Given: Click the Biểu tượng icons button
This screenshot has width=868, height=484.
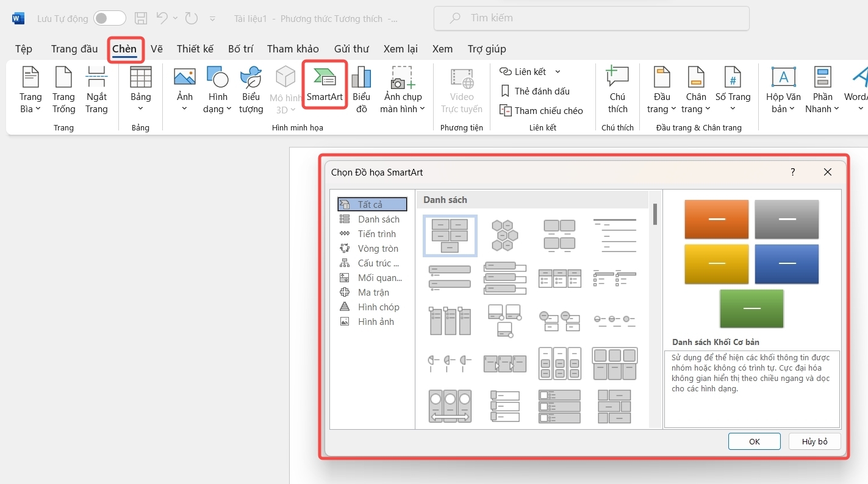Looking at the screenshot, I should [251, 90].
